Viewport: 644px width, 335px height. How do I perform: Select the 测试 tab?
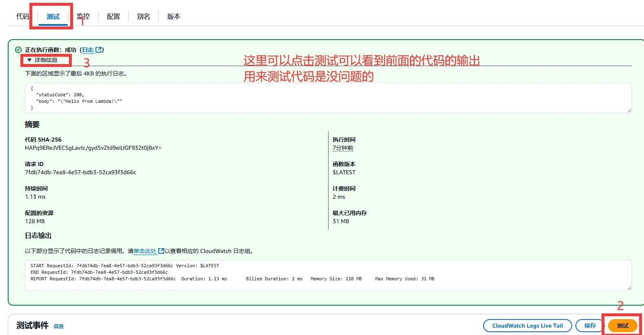coord(53,16)
